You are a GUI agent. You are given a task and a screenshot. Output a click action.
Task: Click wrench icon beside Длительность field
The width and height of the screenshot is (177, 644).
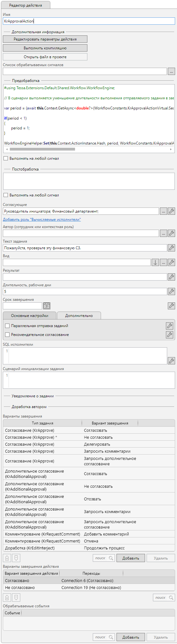click(x=171, y=292)
